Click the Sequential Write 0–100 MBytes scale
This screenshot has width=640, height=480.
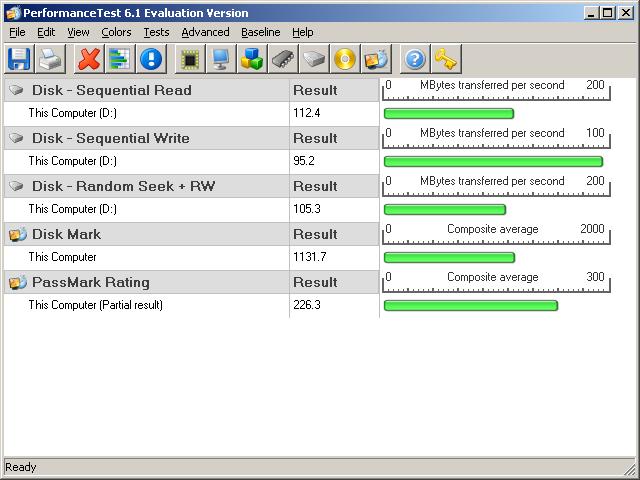click(x=496, y=138)
